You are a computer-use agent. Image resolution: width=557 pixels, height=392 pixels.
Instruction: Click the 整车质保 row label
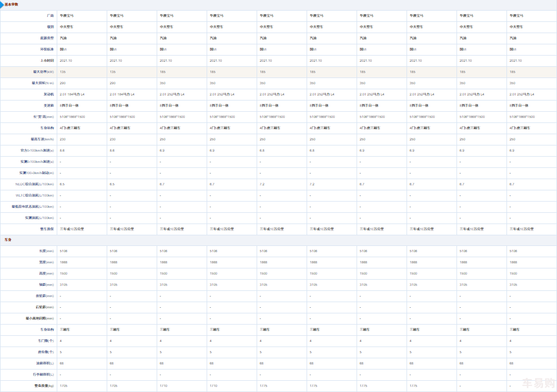coord(47,229)
